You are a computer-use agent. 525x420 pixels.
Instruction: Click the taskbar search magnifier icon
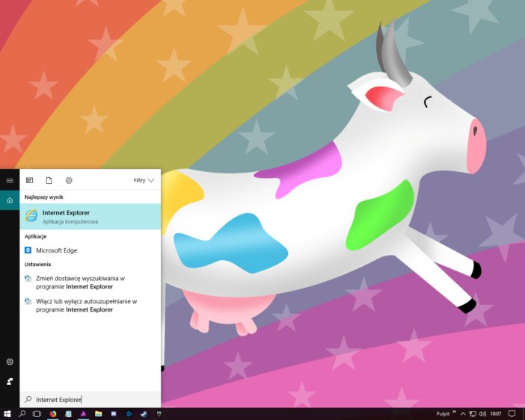click(22, 414)
